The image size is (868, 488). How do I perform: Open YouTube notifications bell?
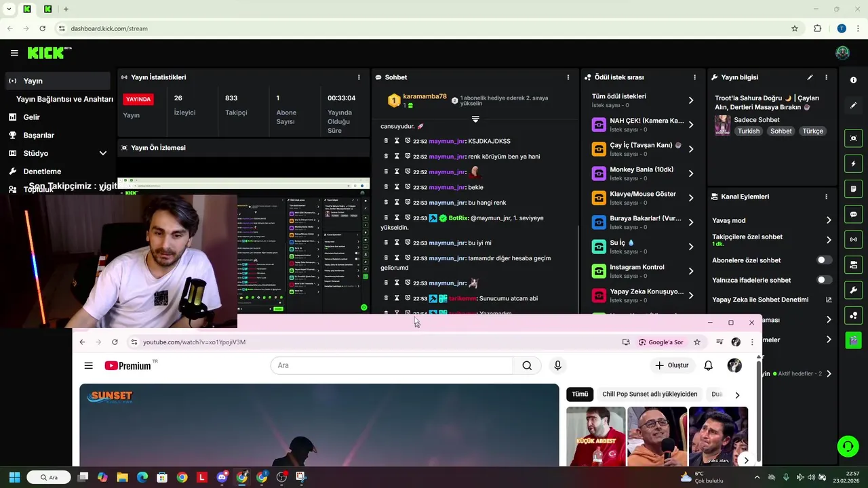pos(708,365)
